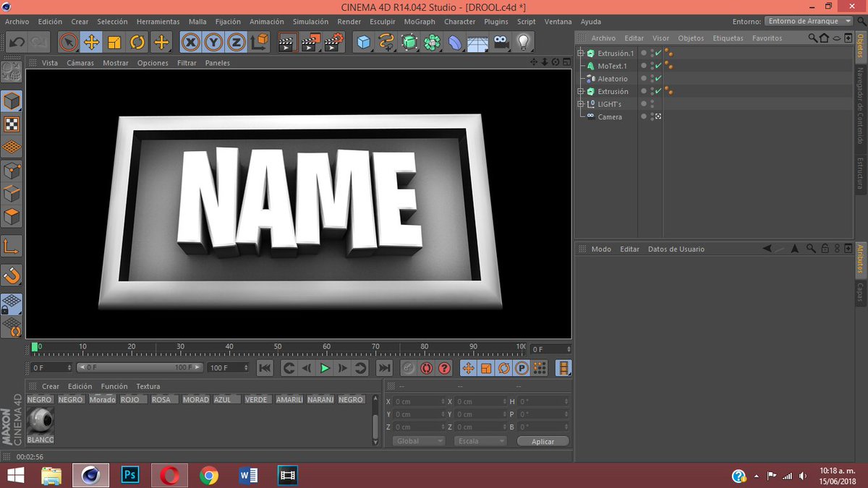Select the Scale tool
Viewport: 868px width, 488px height.
pos(114,42)
